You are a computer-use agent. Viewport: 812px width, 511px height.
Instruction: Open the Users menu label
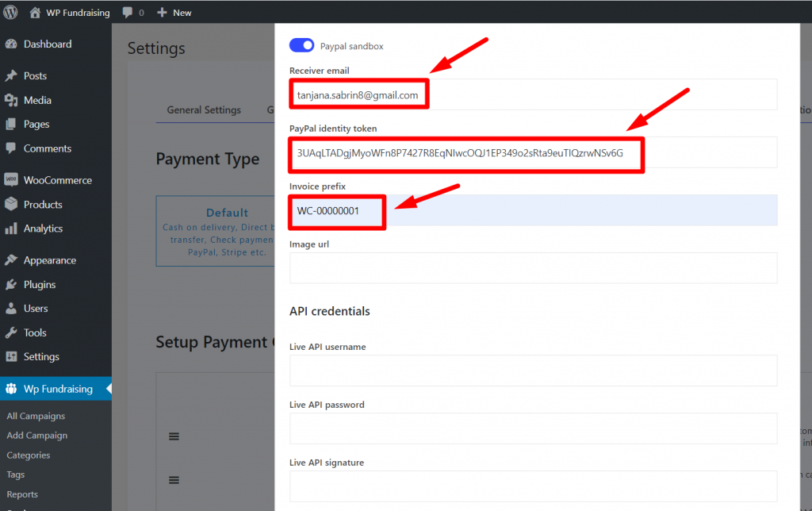pyautogui.click(x=36, y=309)
